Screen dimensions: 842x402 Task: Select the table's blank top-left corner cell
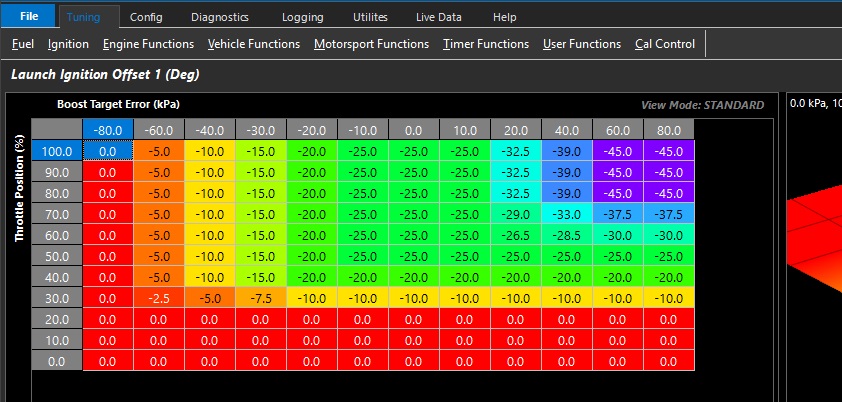coord(56,130)
